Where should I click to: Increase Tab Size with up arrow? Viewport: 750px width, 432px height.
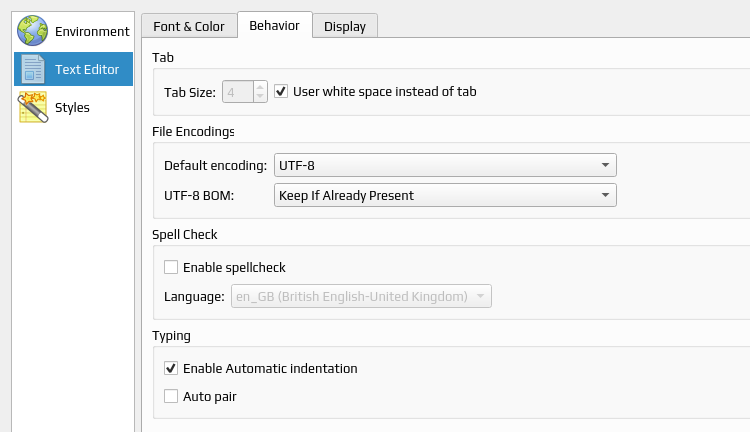(260, 87)
